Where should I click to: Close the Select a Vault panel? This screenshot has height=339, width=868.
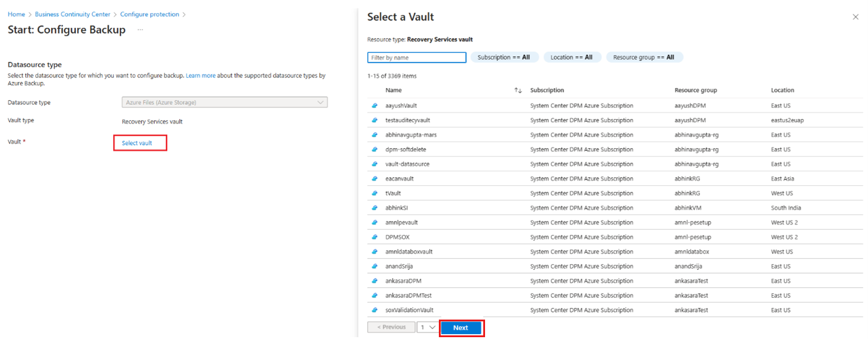click(x=855, y=18)
